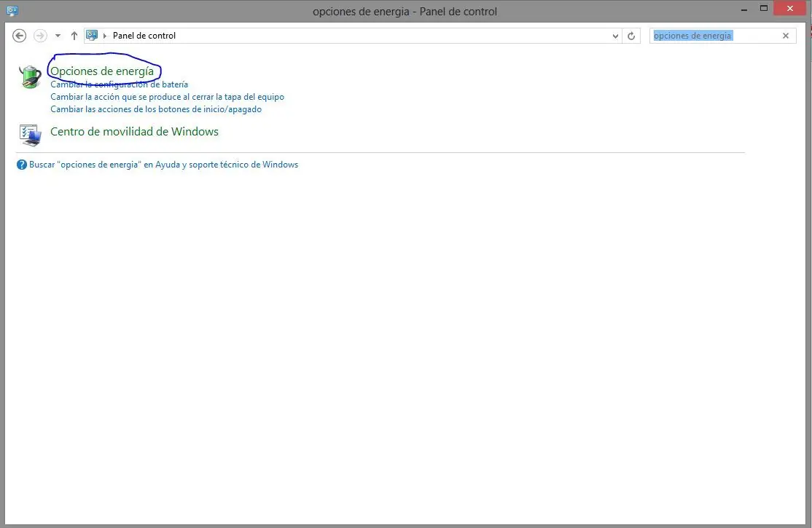The height and width of the screenshot is (528, 812).
Task: Expand the breadcrumb arrow before Panel de control
Action: [x=105, y=36]
